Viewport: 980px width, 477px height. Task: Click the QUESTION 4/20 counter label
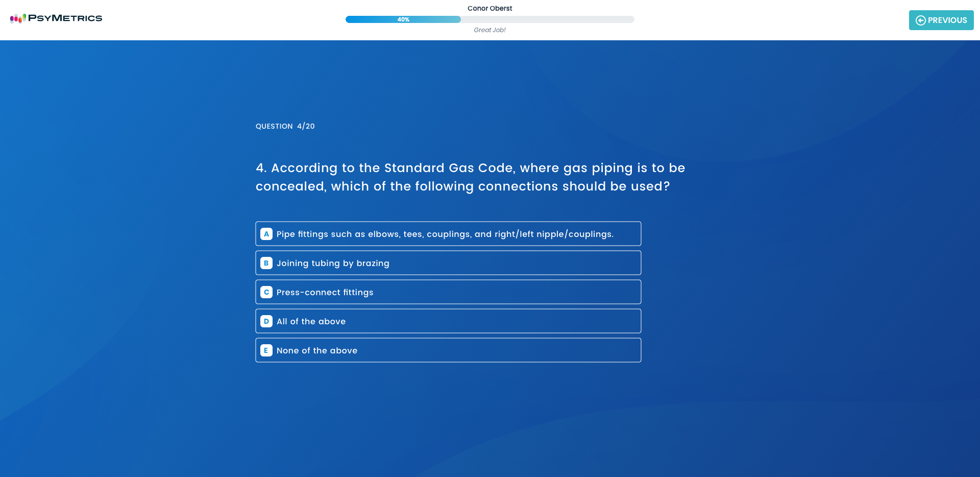point(285,126)
